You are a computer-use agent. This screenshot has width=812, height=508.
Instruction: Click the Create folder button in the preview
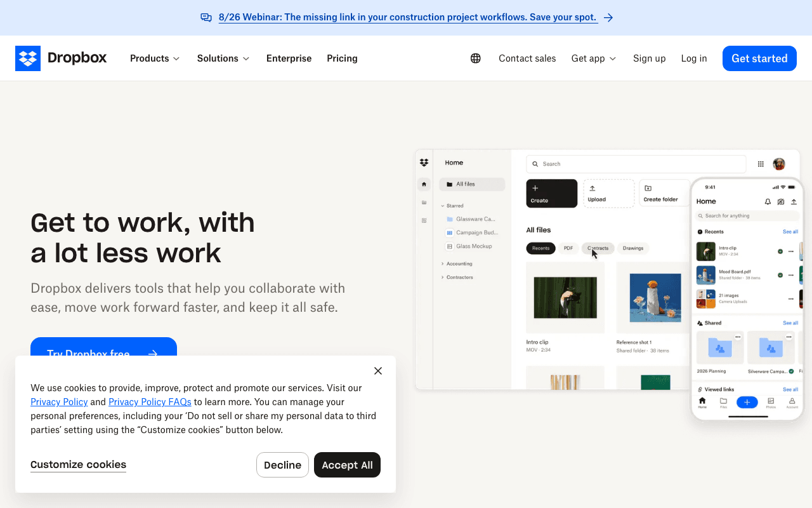tap(665, 193)
